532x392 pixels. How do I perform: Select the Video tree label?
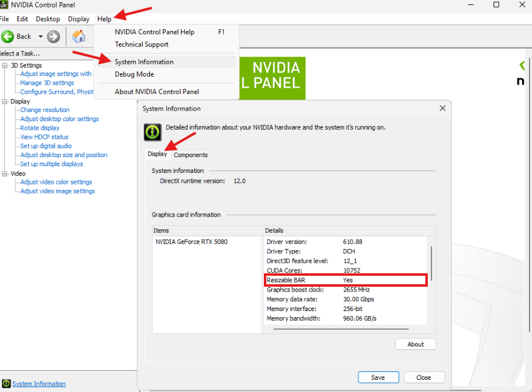[x=18, y=173]
